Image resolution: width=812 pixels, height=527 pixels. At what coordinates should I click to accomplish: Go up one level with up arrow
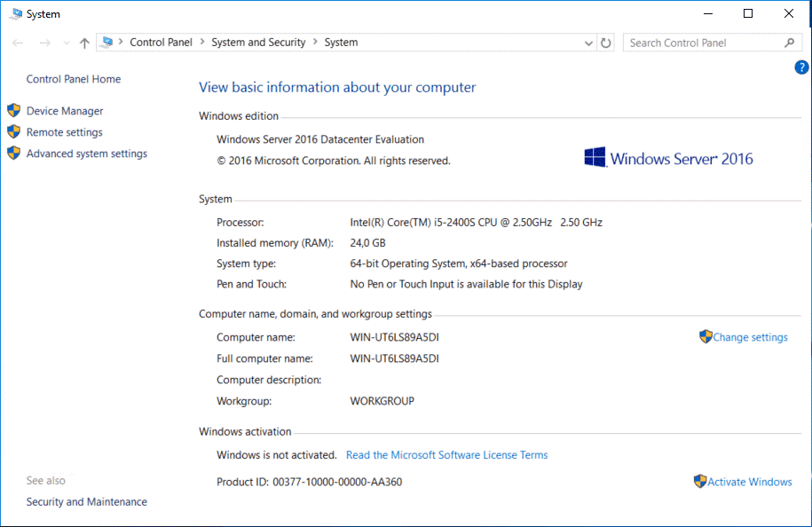[x=84, y=43]
